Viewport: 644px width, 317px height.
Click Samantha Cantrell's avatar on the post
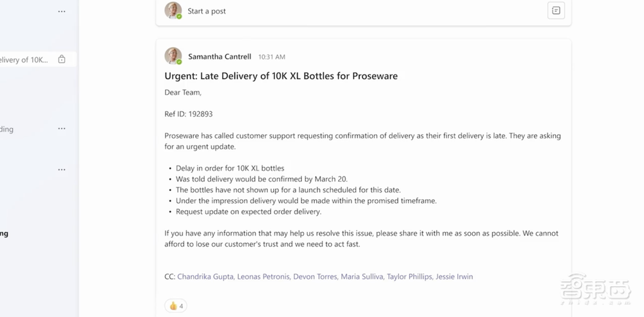tap(173, 56)
